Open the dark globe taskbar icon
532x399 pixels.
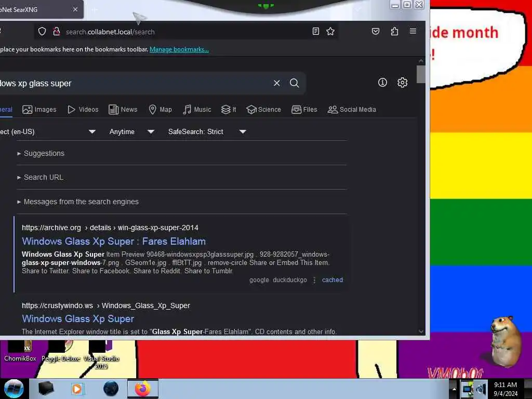click(111, 389)
